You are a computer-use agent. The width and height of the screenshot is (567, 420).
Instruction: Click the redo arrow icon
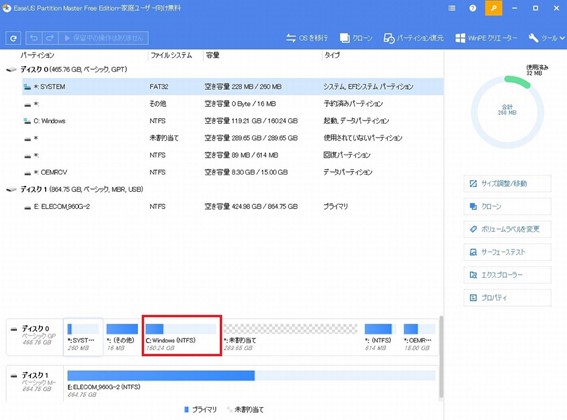point(50,38)
